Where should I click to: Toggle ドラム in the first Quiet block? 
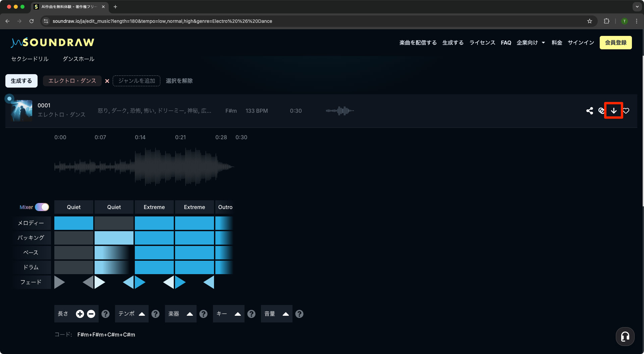[74, 267]
